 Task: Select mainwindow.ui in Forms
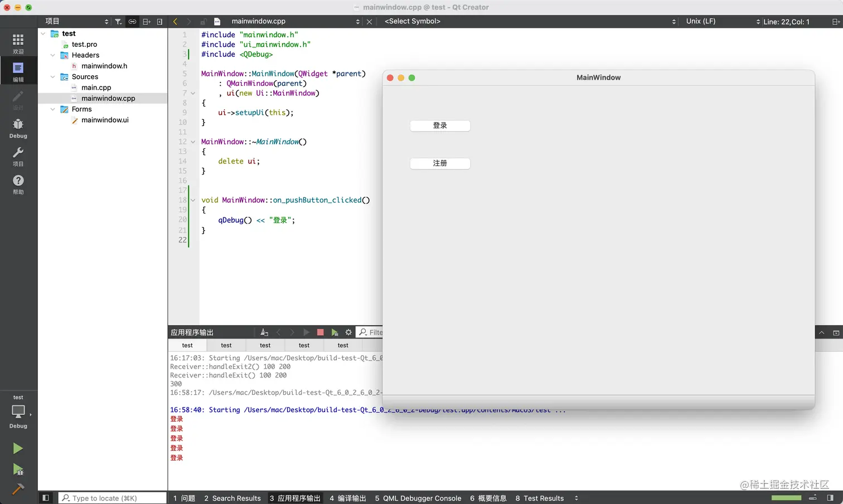pyautogui.click(x=105, y=120)
